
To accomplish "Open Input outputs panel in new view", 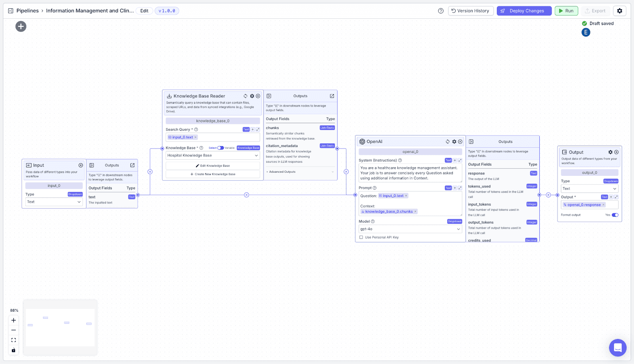I will click(132, 165).
